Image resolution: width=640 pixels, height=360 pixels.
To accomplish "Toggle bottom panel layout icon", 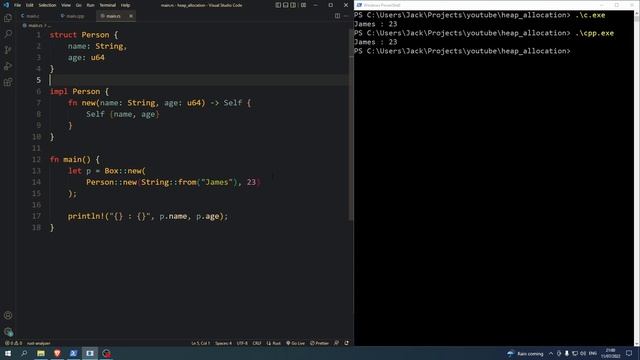I will click(x=286, y=5).
